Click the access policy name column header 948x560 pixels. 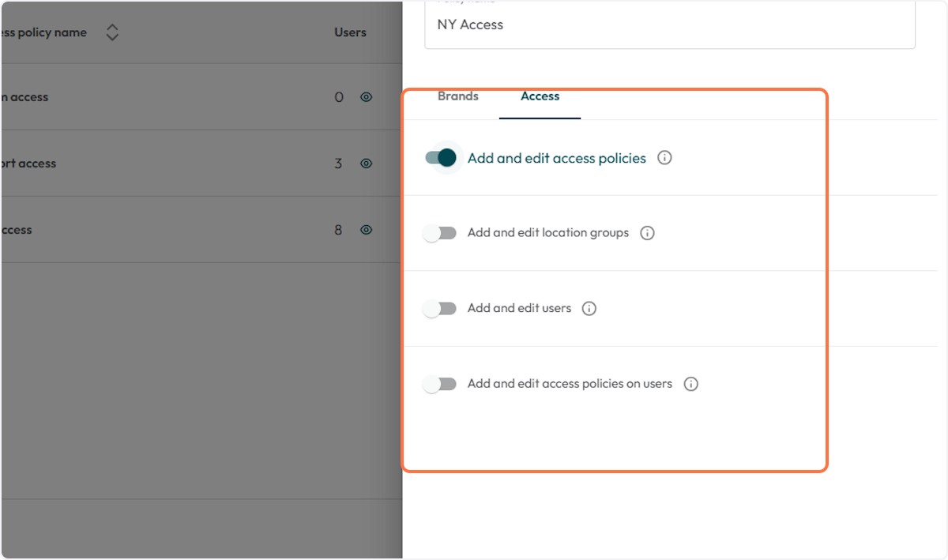(43, 32)
